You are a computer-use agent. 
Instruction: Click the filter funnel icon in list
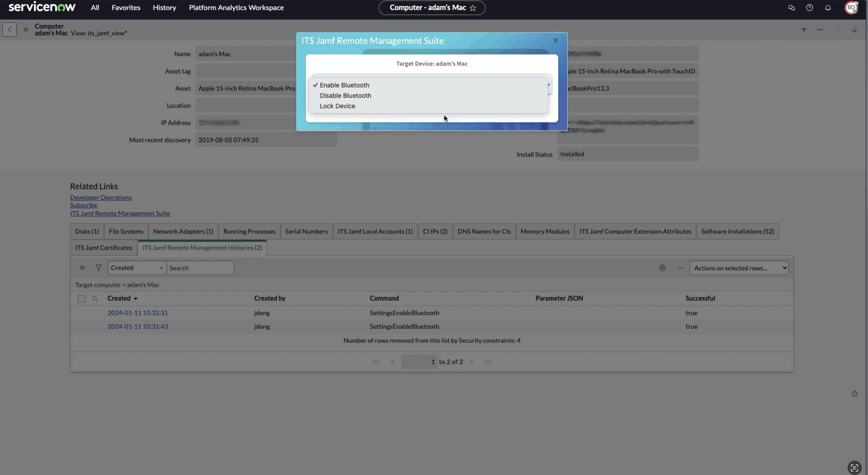pos(98,268)
